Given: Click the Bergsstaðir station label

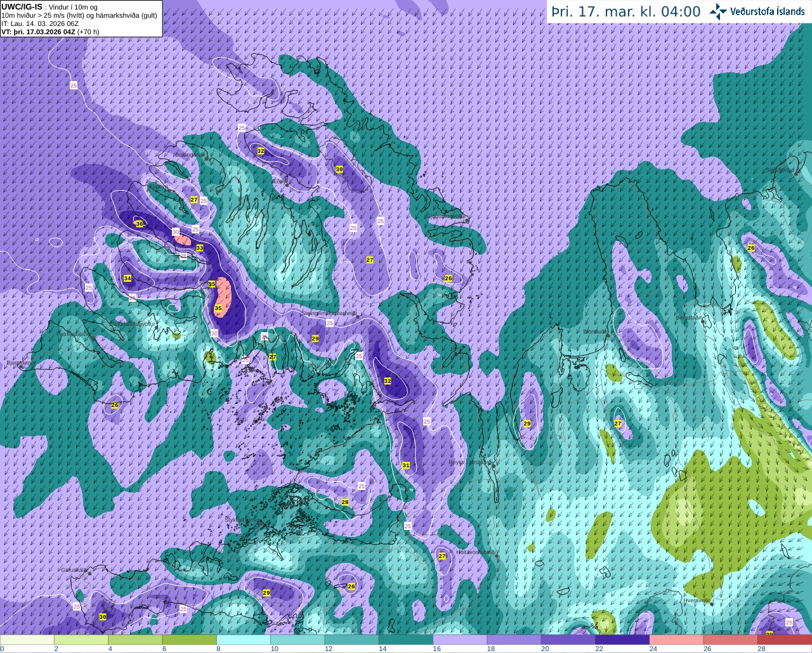Looking at the screenshot, I should pyautogui.click(x=690, y=318).
